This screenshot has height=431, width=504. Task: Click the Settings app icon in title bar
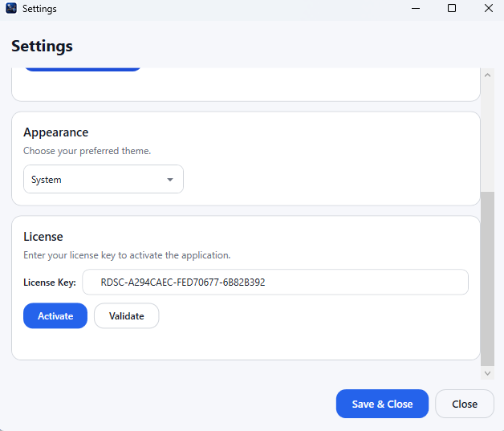pyautogui.click(x=11, y=8)
